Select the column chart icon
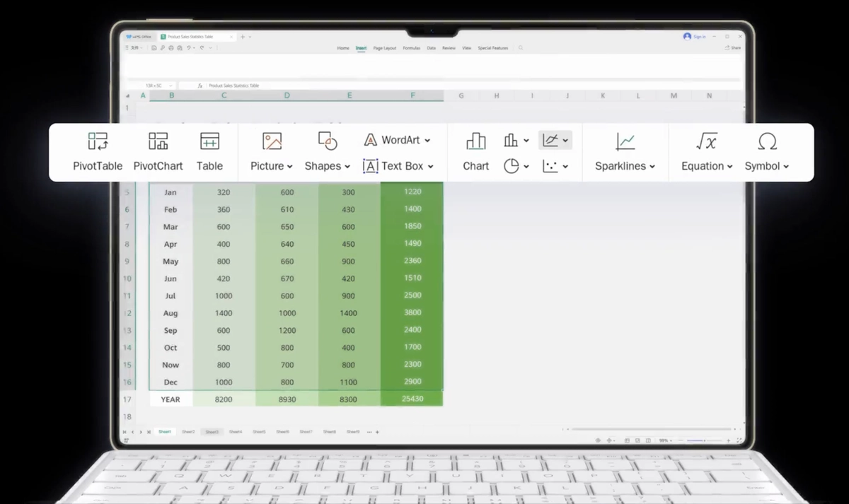Viewport: 849px width, 504px height. tap(511, 141)
